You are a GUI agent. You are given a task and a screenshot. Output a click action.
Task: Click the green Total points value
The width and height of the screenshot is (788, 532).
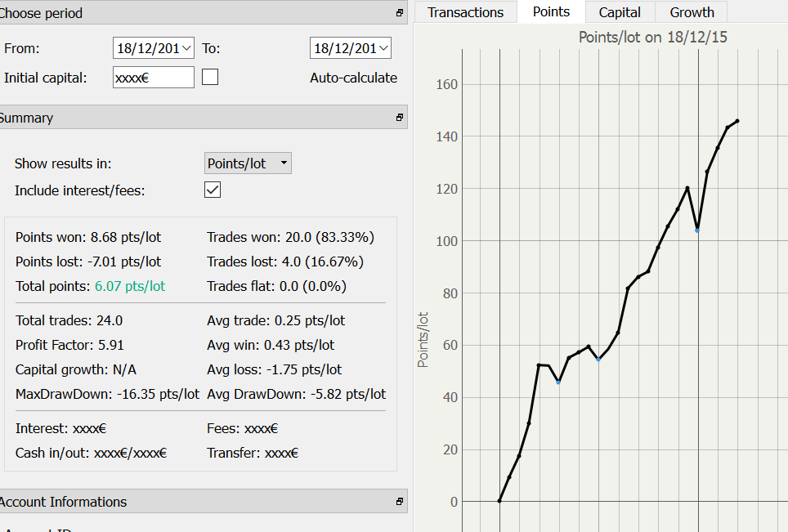(x=129, y=286)
